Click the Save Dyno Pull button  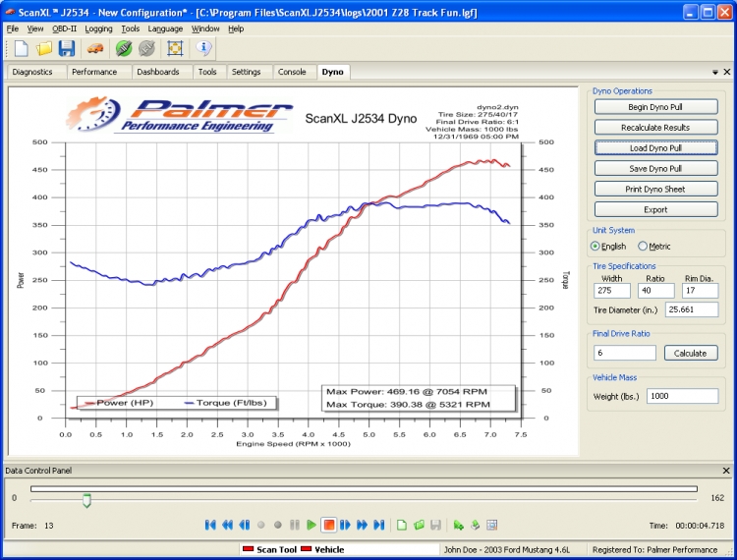(655, 168)
